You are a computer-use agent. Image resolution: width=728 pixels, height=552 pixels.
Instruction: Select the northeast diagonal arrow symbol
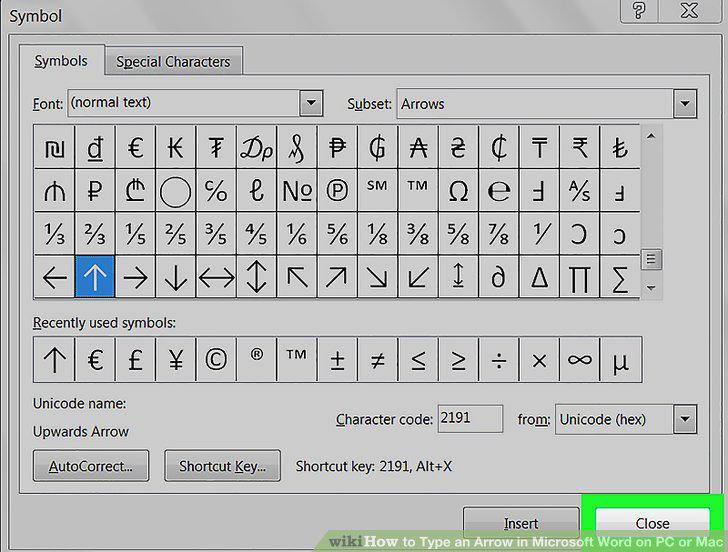337,277
